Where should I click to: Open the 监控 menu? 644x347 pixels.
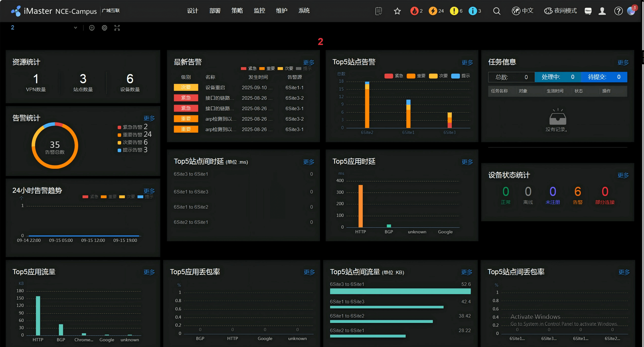(x=259, y=11)
